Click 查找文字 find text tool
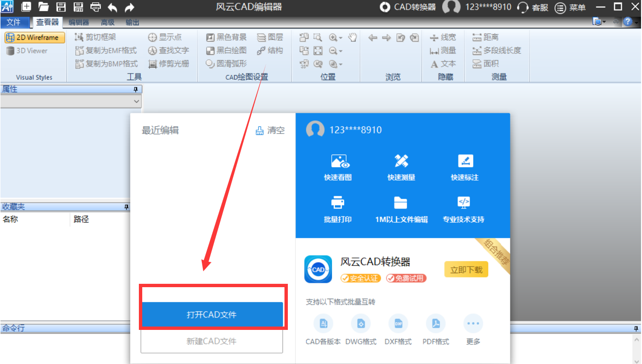This screenshot has height=364, width=642. point(168,50)
